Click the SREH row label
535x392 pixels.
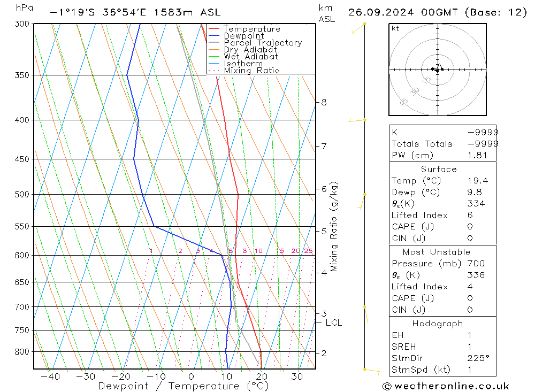pyautogui.click(x=403, y=347)
